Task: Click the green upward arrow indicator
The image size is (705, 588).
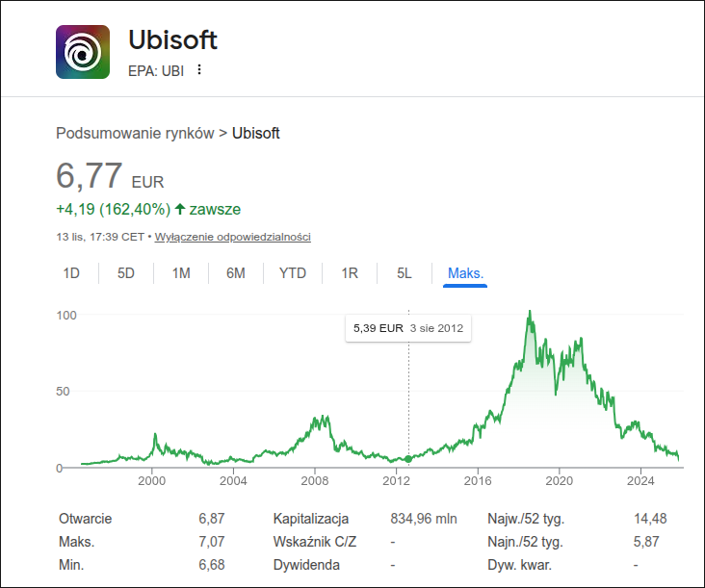Action: pyautogui.click(x=180, y=209)
